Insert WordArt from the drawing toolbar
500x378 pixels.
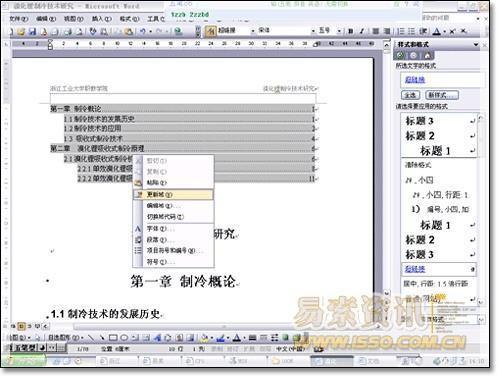157,338
